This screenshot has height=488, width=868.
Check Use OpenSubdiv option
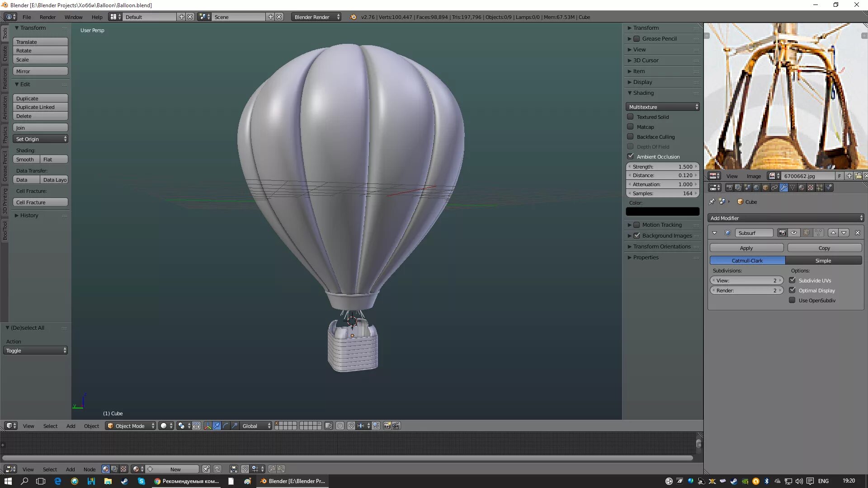click(792, 300)
